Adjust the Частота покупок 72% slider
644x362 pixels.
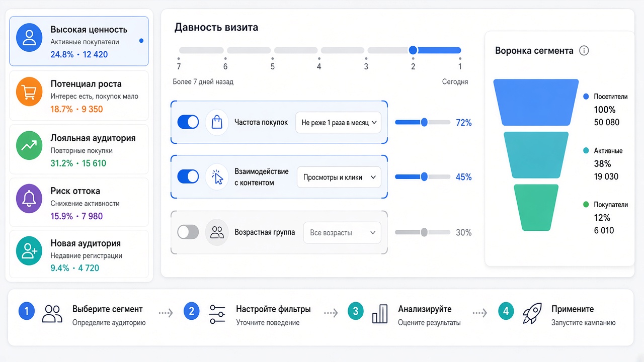pyautogui.click(x=423, y=122)
